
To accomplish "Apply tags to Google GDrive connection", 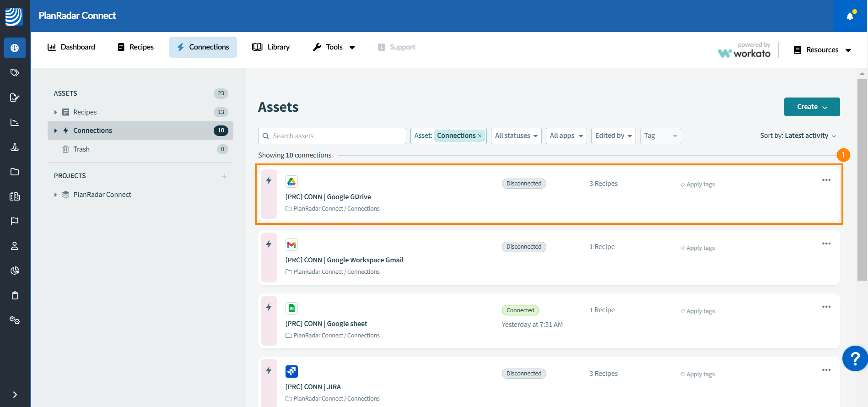I will pyautogui.click(x=697, y=185).
